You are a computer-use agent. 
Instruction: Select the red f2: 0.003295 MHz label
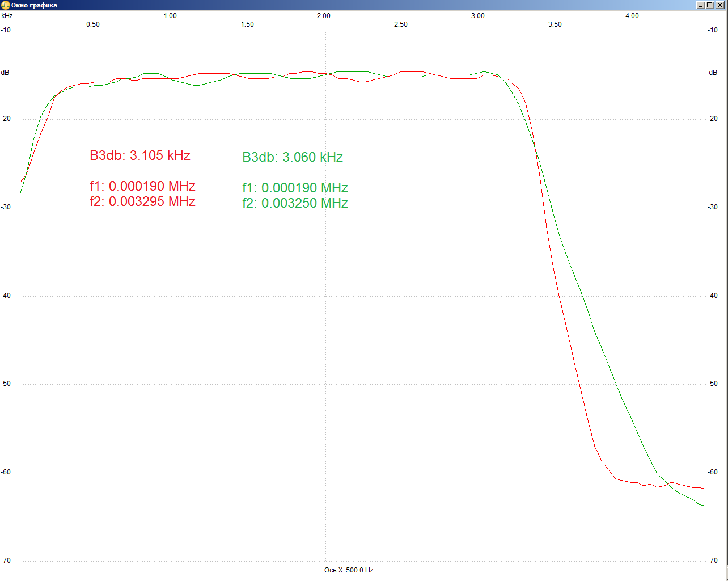[x=142, y=201]
